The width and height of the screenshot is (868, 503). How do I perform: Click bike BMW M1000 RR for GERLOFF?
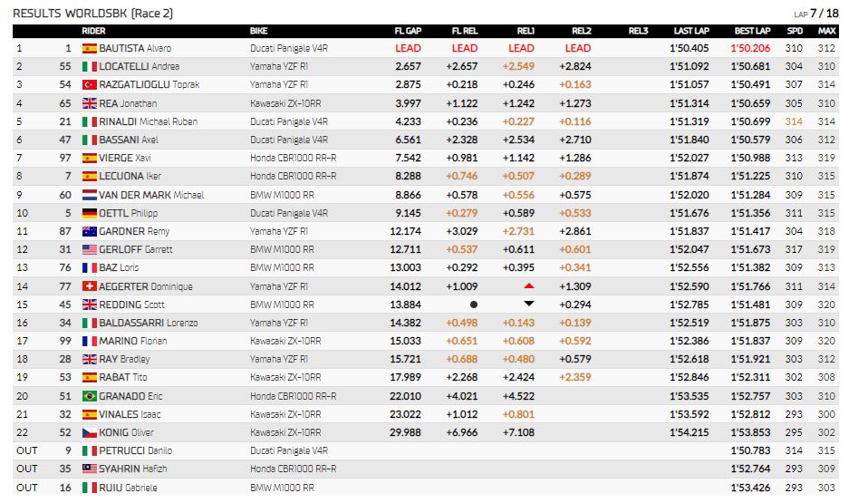pos(282,249)
